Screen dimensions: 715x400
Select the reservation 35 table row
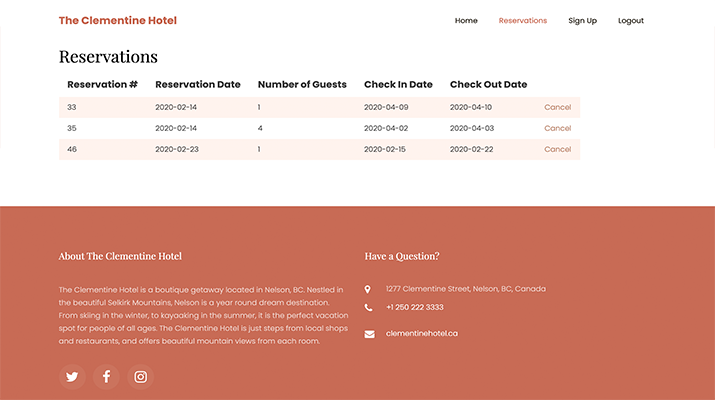tap(300, 128)
